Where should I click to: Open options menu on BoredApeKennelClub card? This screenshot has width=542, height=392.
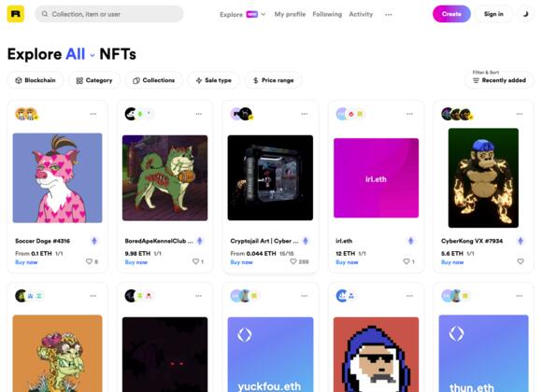(199, 114)
